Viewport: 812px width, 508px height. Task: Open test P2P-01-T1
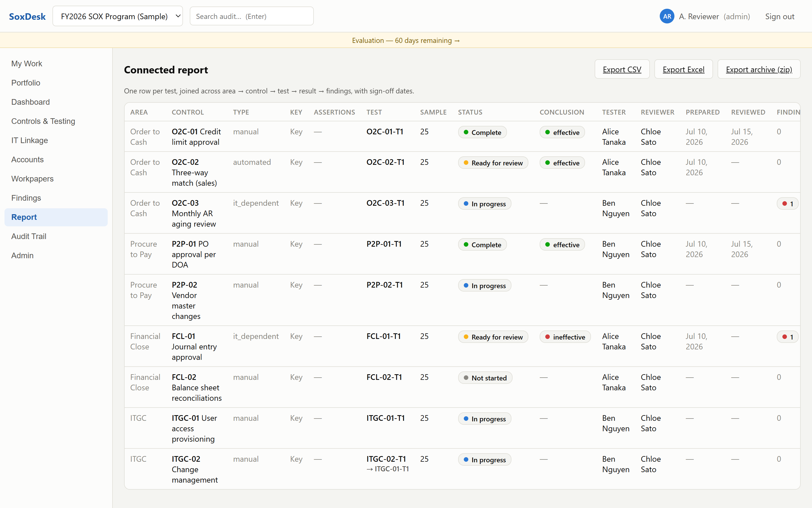tap(384, 244)
